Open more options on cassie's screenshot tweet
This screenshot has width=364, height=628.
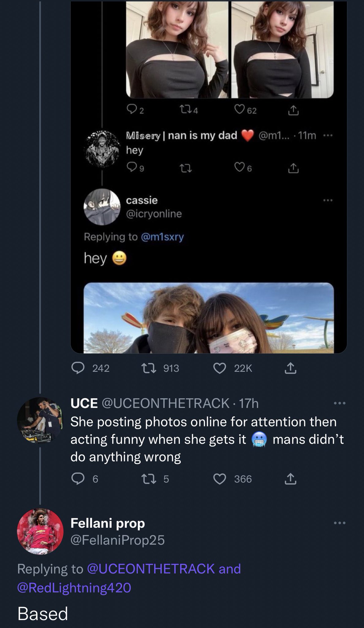[x=327, y=201]
